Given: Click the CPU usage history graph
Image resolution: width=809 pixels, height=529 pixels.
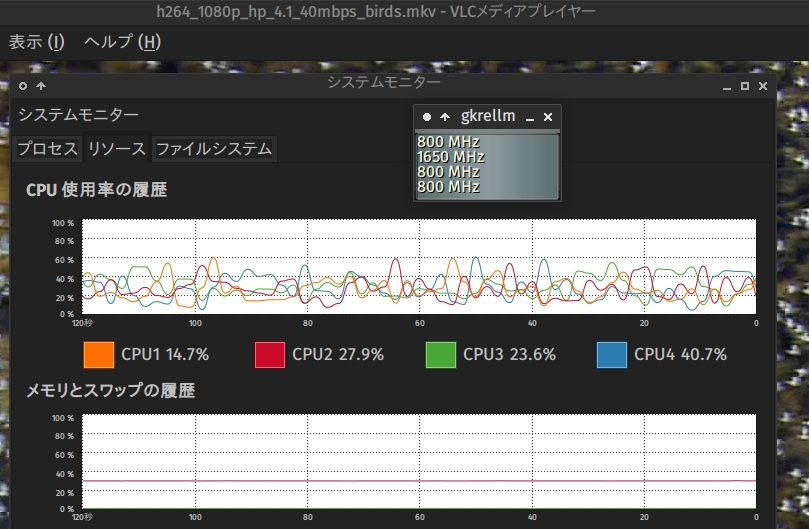Looking at the screenshot, I should (x=419, y=266).
